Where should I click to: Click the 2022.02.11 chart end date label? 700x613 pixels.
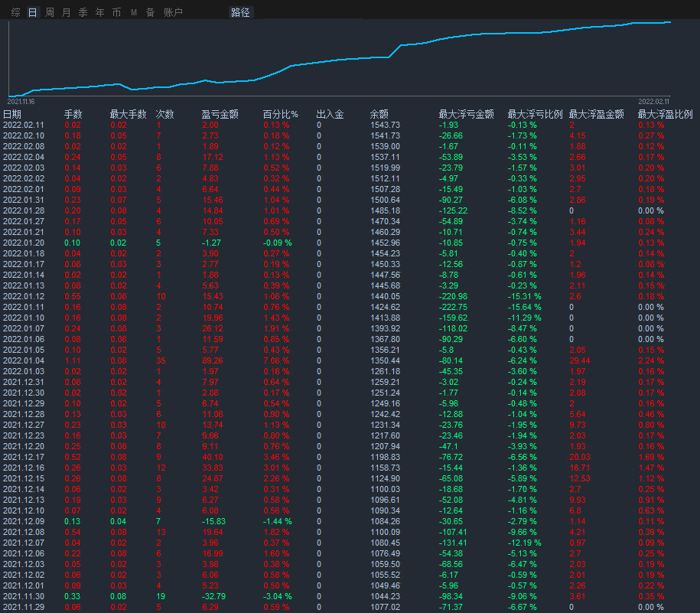click(x=653, y=102)
